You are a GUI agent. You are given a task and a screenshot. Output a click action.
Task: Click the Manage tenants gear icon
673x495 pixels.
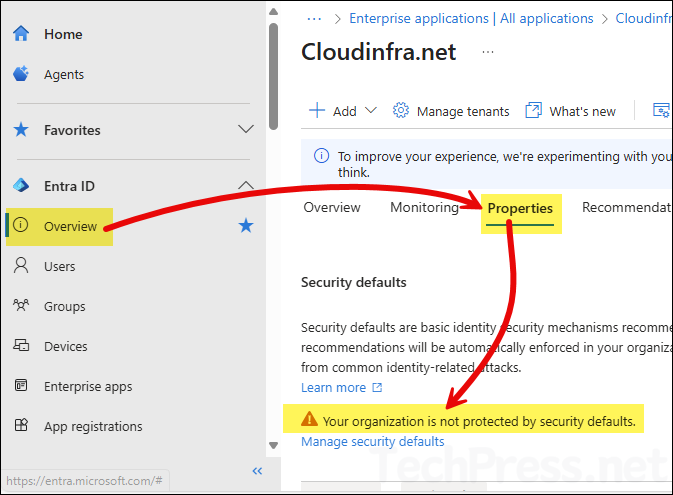click(401, 111)
